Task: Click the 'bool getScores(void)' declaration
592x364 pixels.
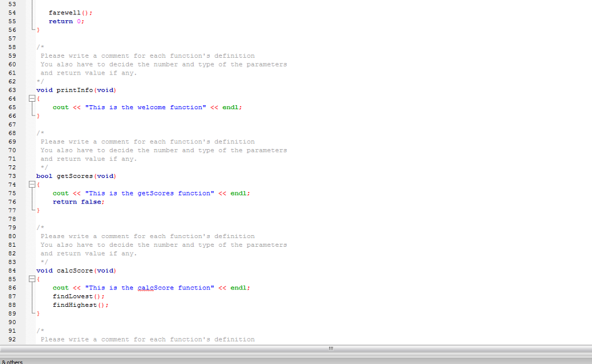Action: coord(76,176)
